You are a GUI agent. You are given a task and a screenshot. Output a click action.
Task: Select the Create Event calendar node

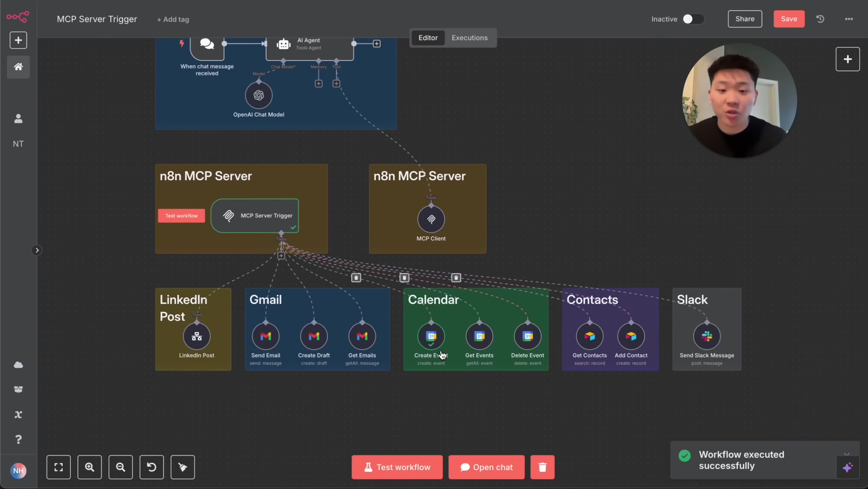pyautogui.click(x=431, y=336)
